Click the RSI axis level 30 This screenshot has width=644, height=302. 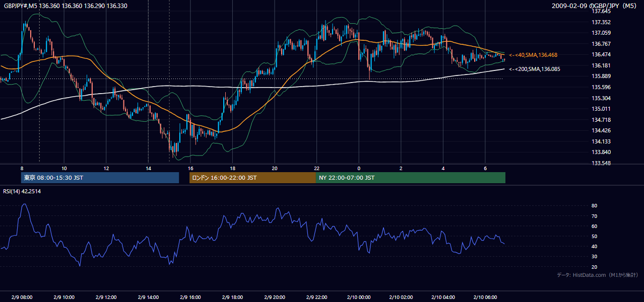coord(595,257)
